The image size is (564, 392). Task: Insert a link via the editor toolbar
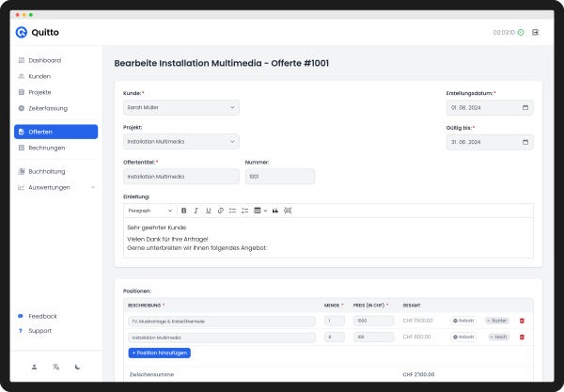coord(220,211)
